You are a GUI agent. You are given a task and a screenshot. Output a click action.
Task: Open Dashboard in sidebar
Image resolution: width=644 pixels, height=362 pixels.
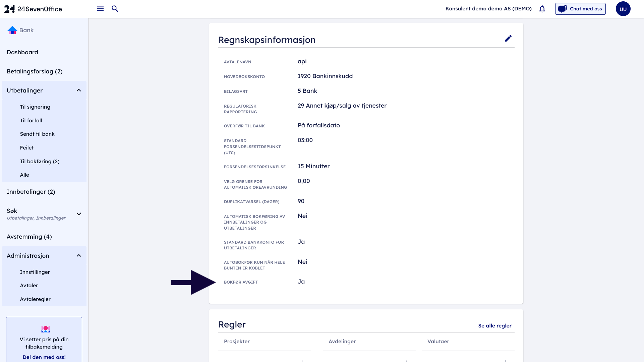pos(22,52)
